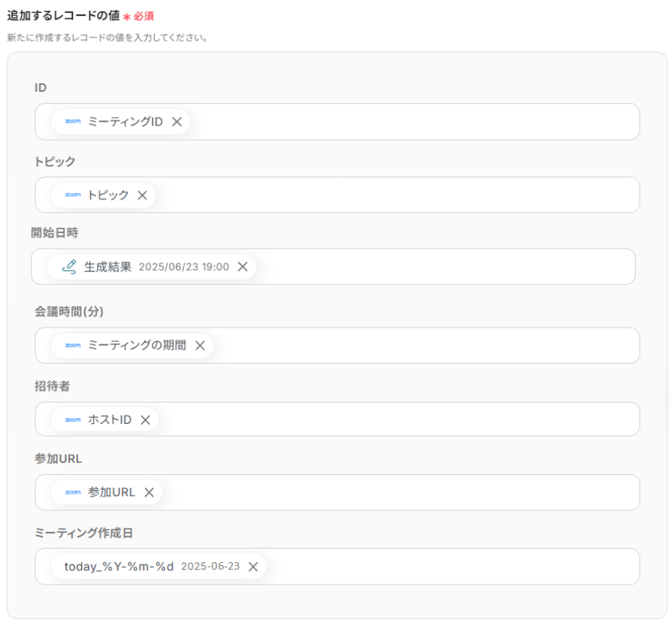
Task: Delete the 生成結果 2025/06/23 19:00 tag
Action: coord(243,267)
